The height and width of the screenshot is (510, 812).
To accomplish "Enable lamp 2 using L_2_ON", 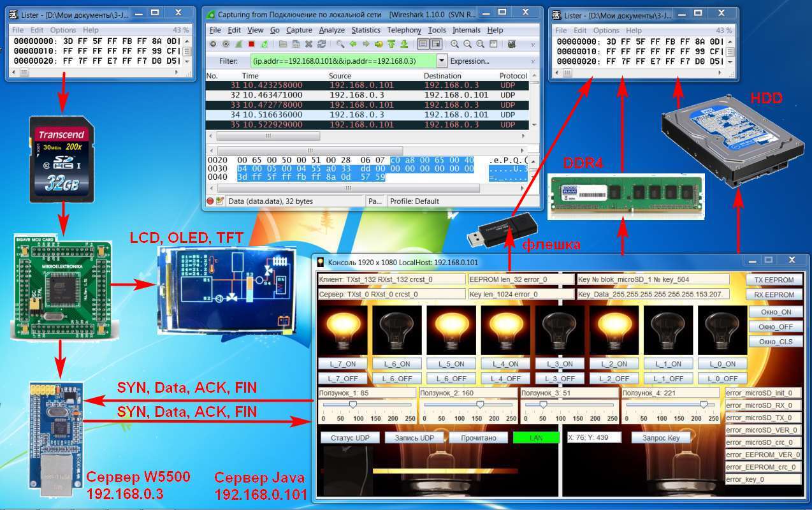I will tap(614, 364).
